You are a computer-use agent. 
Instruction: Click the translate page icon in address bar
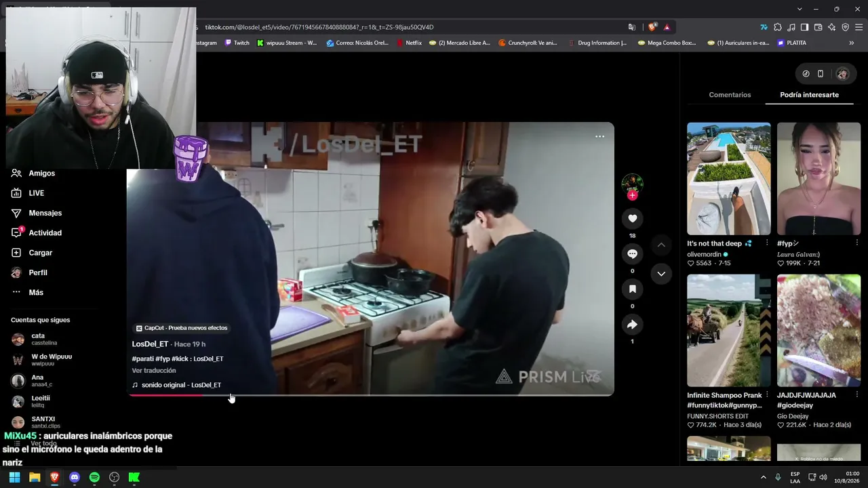tap(632, 27)
